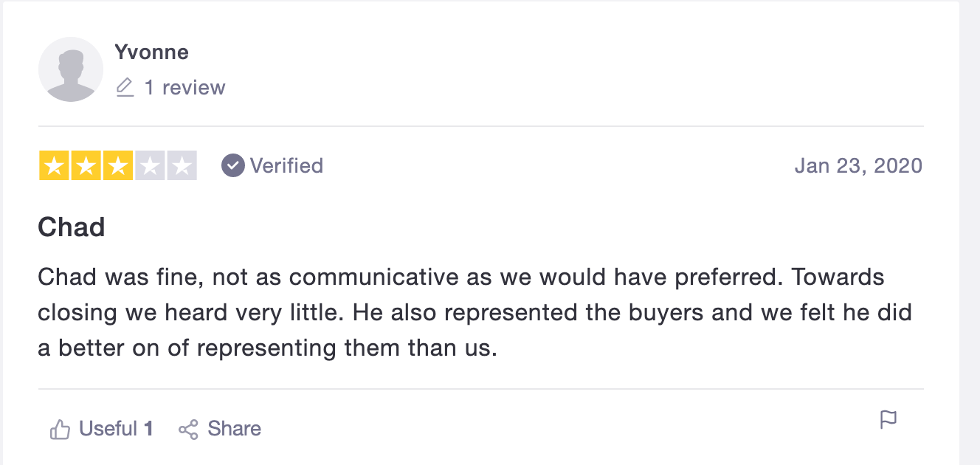Click the verified checkmark badge icon
Screen dimensions: 980x465
pos(233,165)
